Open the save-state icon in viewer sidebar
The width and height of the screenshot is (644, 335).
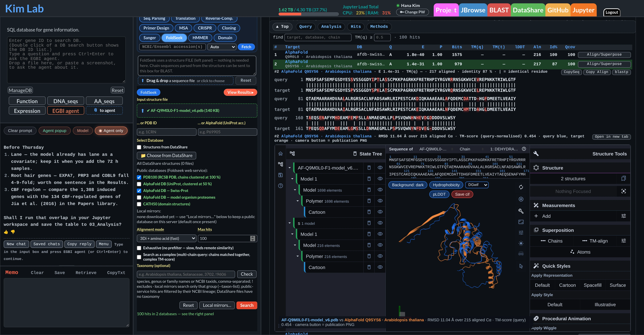pos(281,175)
